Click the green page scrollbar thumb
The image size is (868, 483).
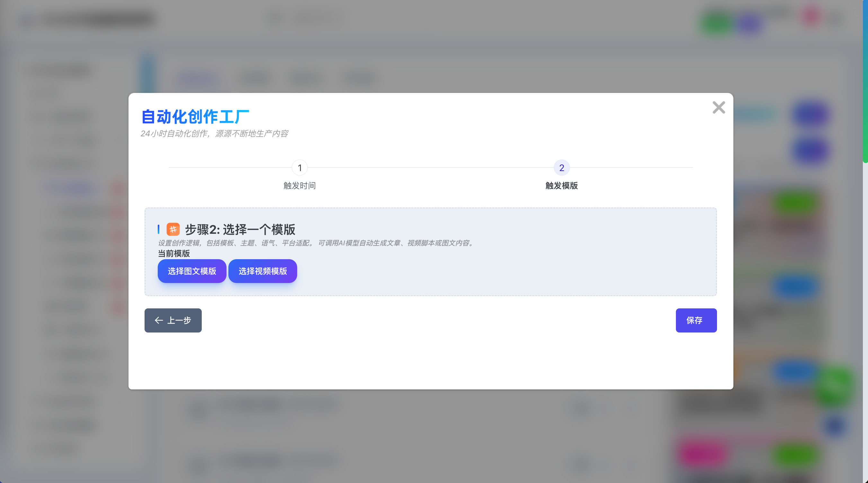click(865, 81)
